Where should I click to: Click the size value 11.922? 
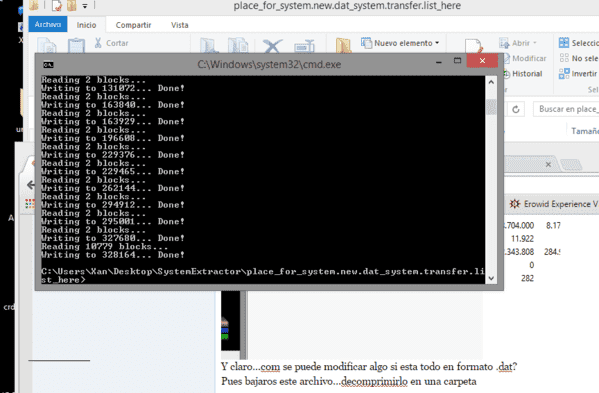tap(522, 239)
